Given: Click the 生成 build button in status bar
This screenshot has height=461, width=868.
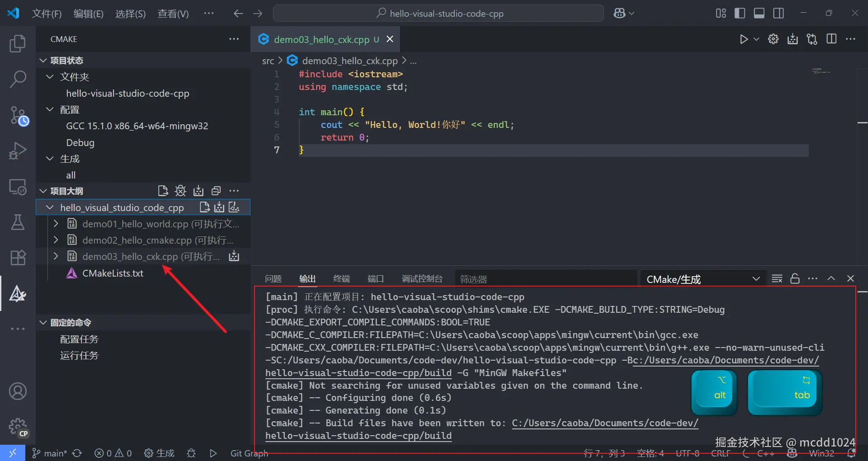Looking at the screenshot, I should coord(159,453).
